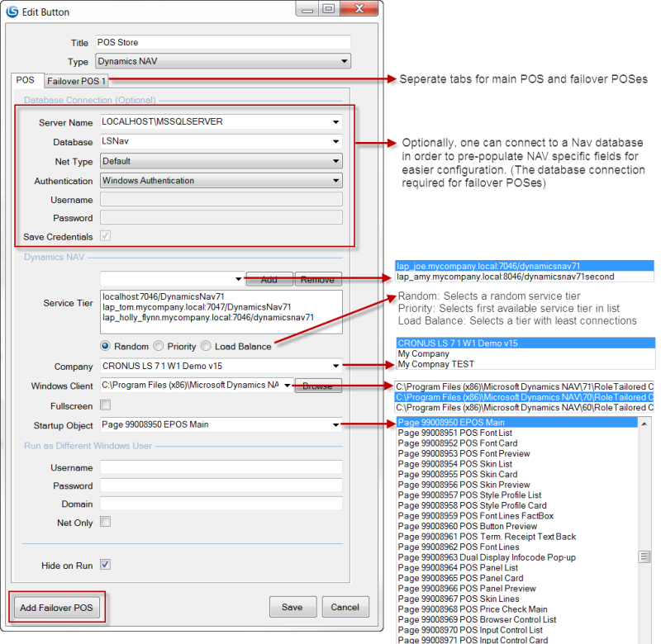Open the Authentication dropdown

pyautogui.click(x=335, y=180)
